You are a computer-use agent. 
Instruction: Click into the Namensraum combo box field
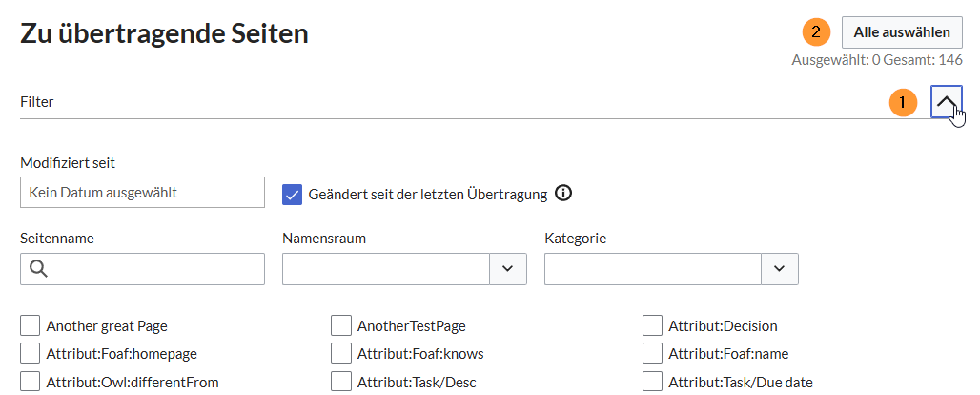386,269
